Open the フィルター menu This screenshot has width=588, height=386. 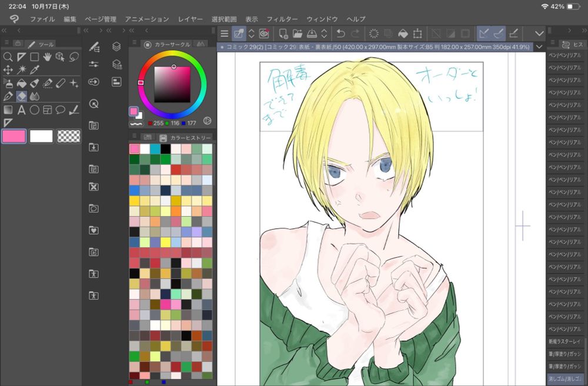coord(282,19)
